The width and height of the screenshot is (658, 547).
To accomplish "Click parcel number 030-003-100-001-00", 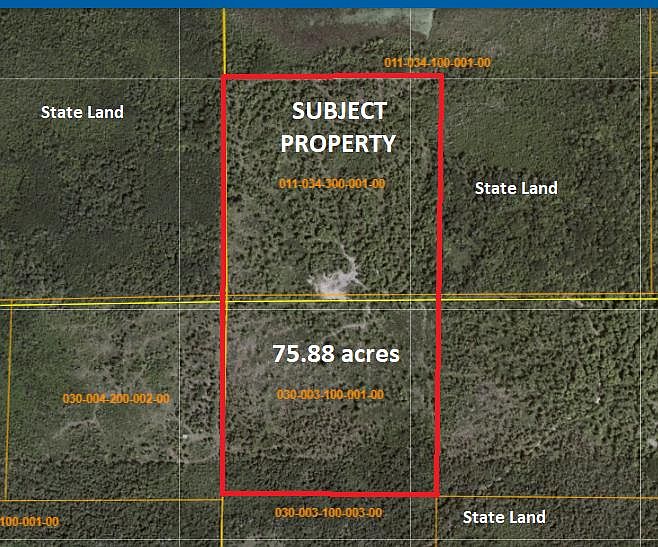I will [331, 395].
